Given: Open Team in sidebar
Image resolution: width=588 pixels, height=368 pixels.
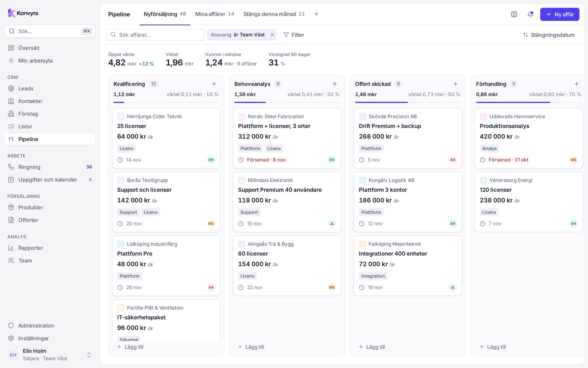Looking at the screenshot, I should click(50, 261).
